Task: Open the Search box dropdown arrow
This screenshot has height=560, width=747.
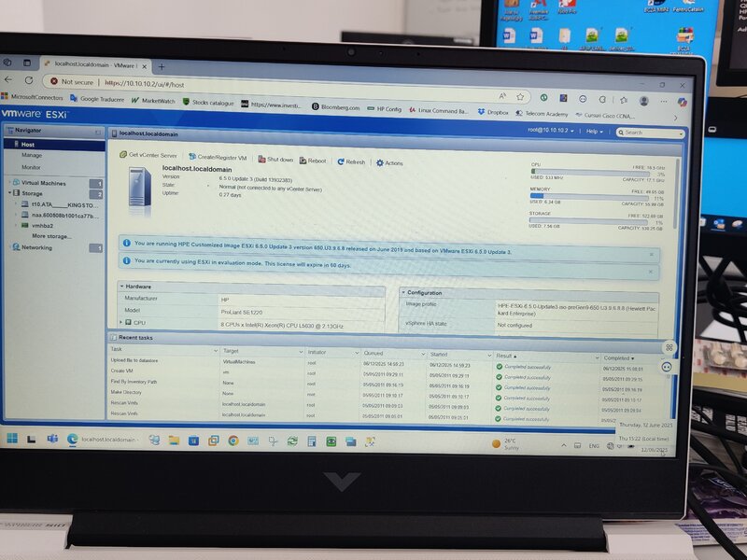Action: pyautogui.click(x=681, y=133)
